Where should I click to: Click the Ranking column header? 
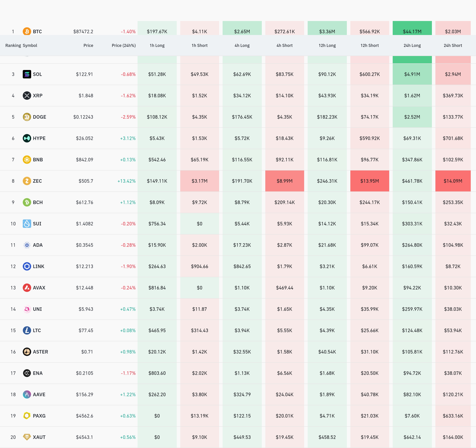pos(13,45)
